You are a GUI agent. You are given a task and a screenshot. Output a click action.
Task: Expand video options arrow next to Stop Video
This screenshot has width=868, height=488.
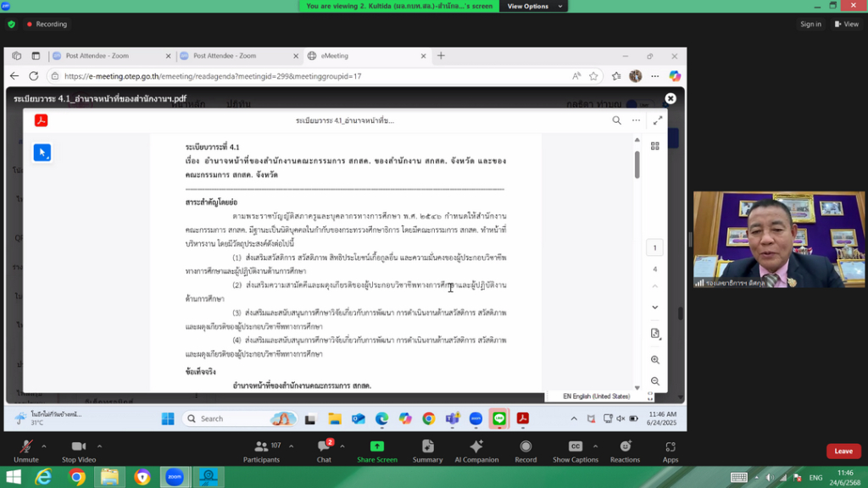point(100,446)
